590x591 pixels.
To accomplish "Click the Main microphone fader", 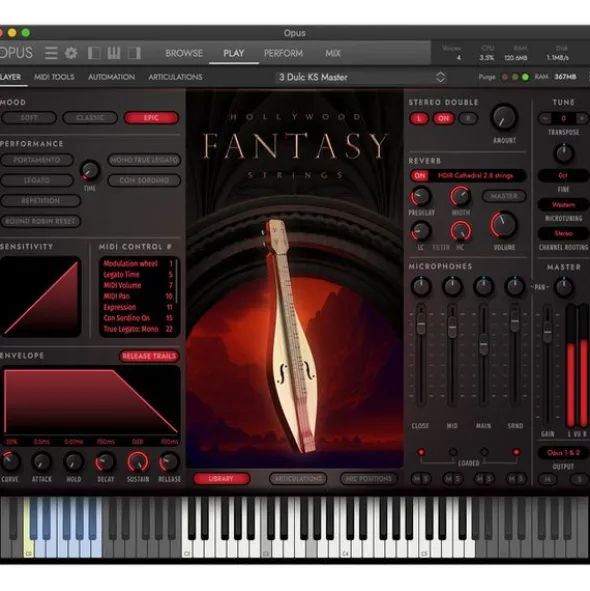I will [483, 344].
